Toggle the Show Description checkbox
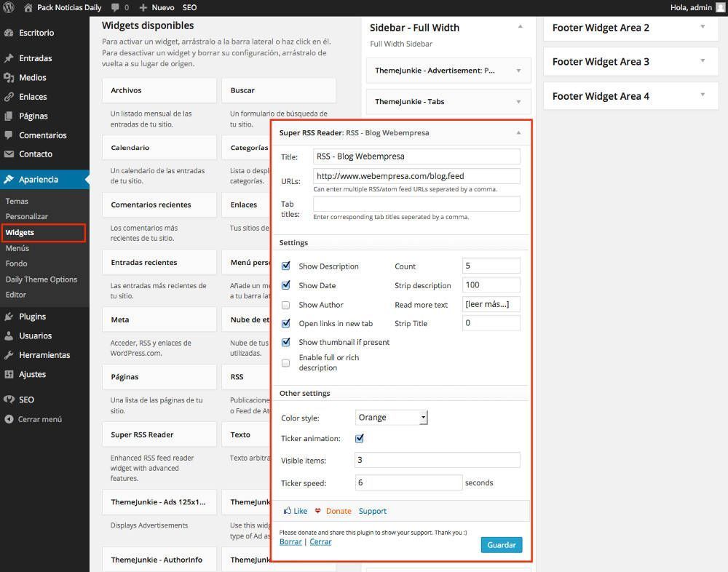The width and height of the screenshot is (728, 572). click(286, 266)
